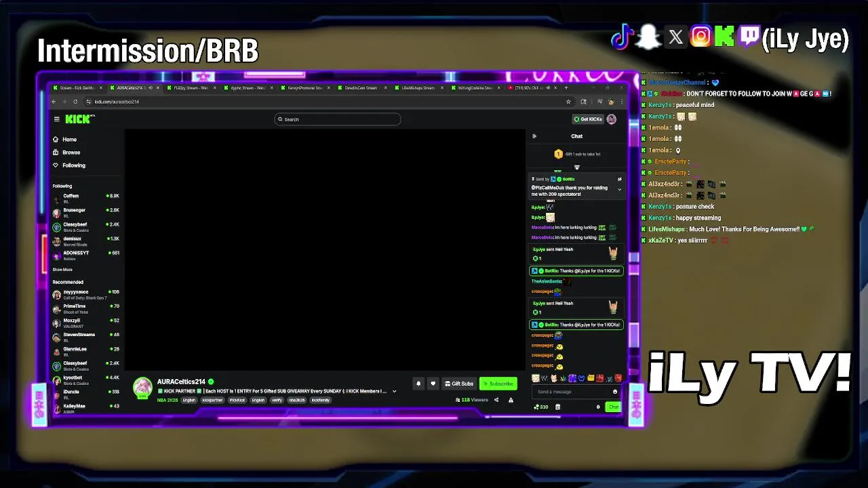Click the browser back arrow
Viewport: 868px width, 488px height.
[x=54, y=102]
